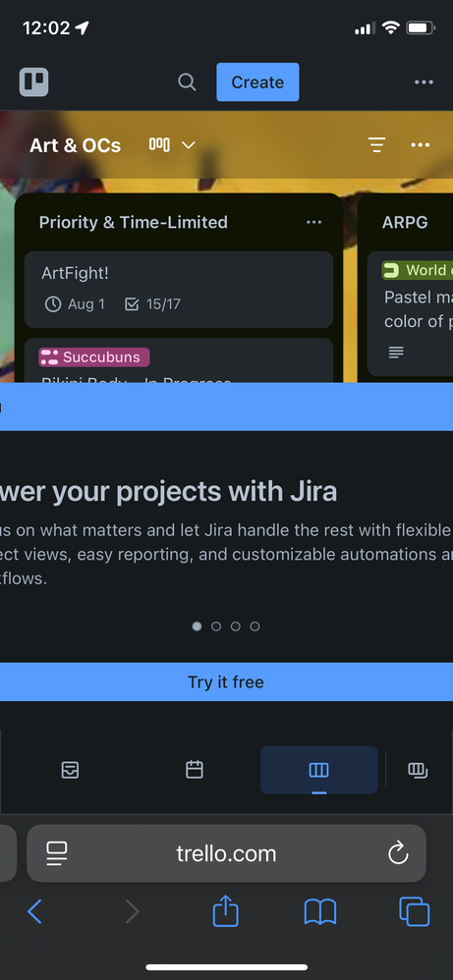Open Safari bookmarks book icon

[320, 912]
